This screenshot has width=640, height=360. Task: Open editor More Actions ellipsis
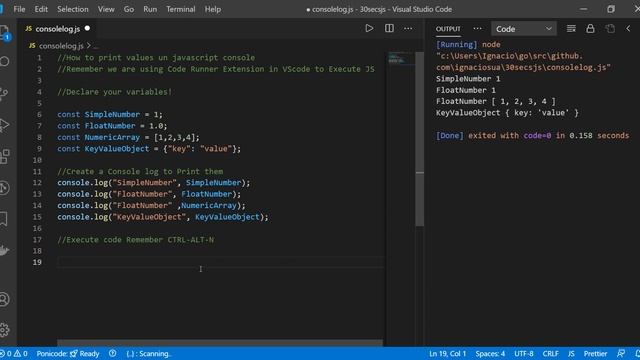tap(408, 29)
